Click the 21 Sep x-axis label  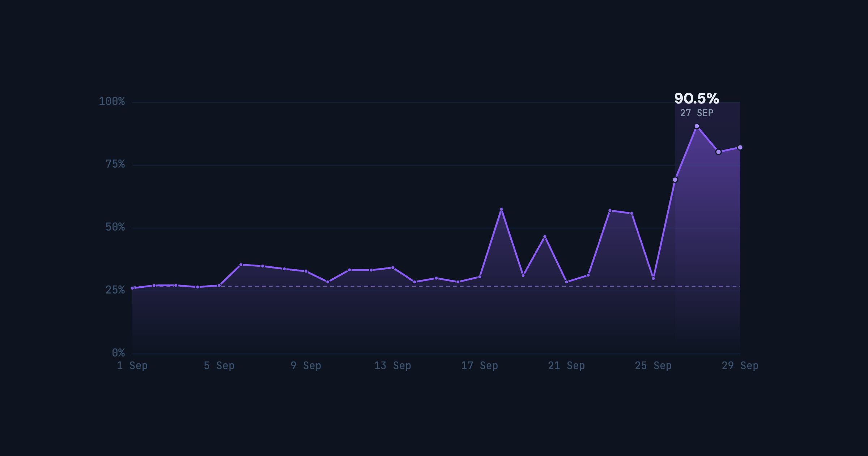click(566, 366)
